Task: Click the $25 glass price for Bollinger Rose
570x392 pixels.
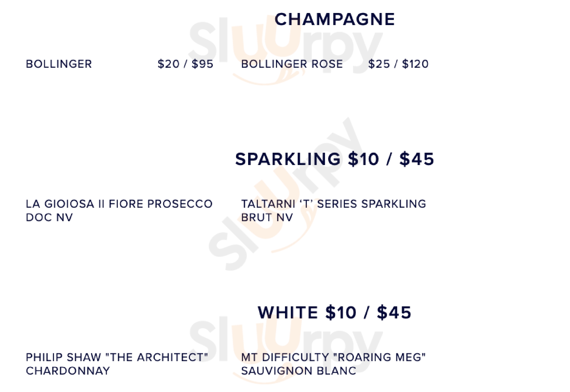Action: click(x=379, y=64)
